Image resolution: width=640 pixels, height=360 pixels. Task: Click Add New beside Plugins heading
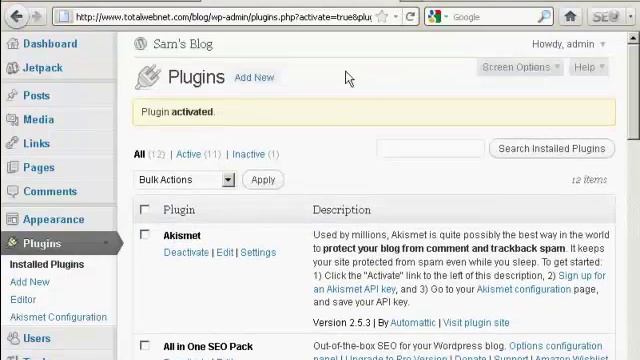254,78
